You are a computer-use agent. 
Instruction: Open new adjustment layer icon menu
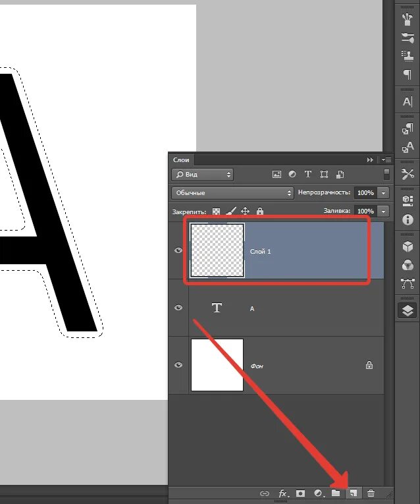point(319,493)
